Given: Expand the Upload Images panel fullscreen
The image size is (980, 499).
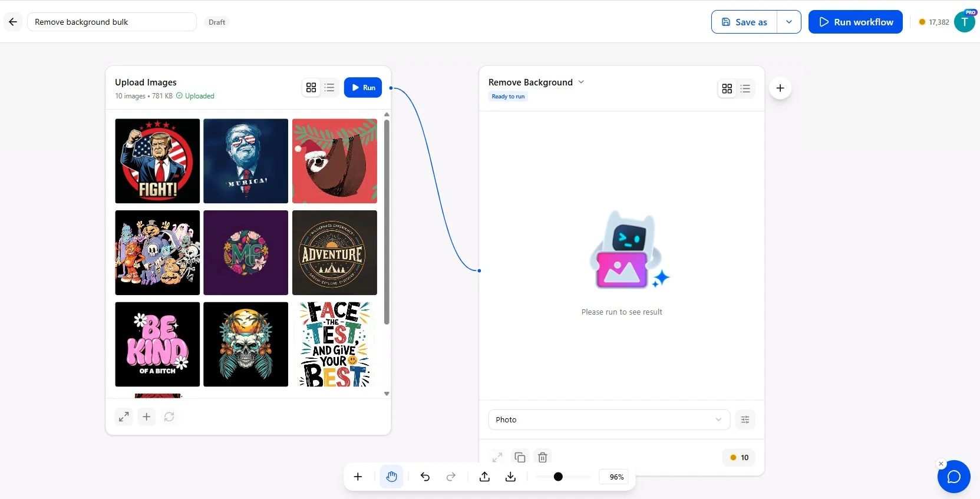Looking at the screenshot, I should pyautogui.click(x=124, y=417).
